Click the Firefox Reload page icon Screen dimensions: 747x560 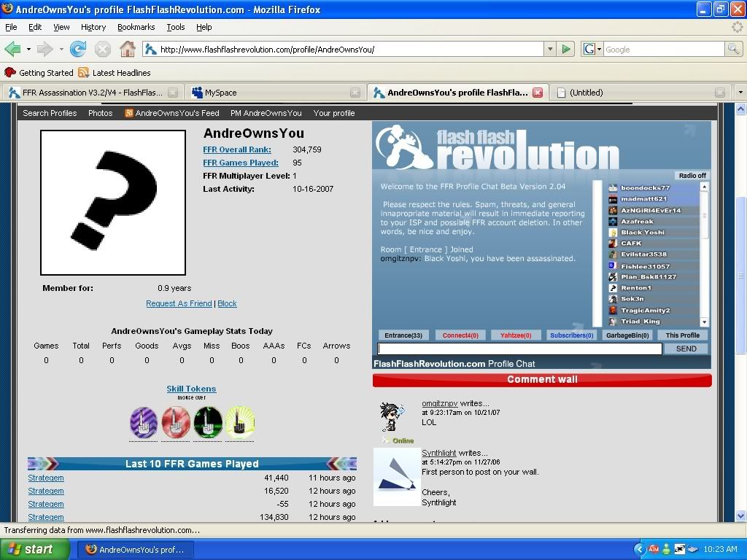pos(78,50)
